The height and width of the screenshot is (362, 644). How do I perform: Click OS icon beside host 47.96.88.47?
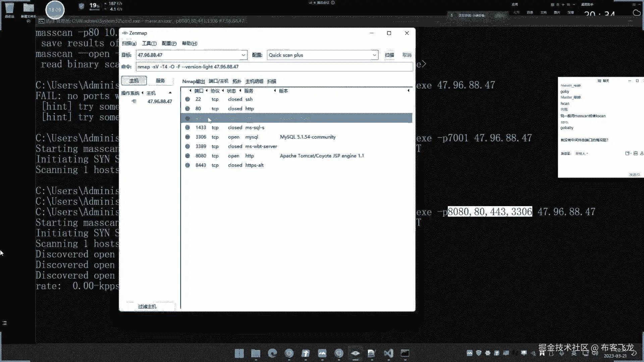[x=134, y=101]
